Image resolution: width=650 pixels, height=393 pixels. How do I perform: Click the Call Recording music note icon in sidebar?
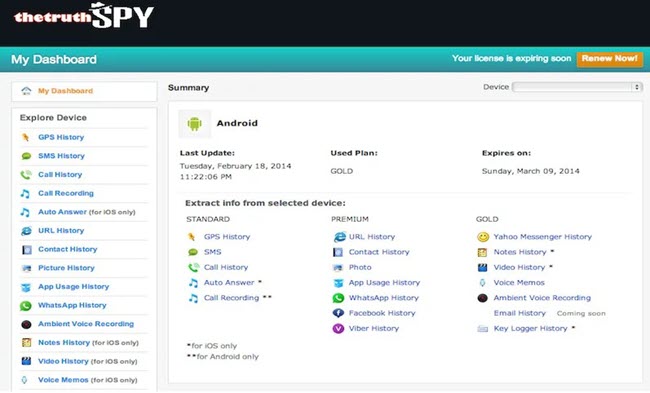tap(25, 193)
